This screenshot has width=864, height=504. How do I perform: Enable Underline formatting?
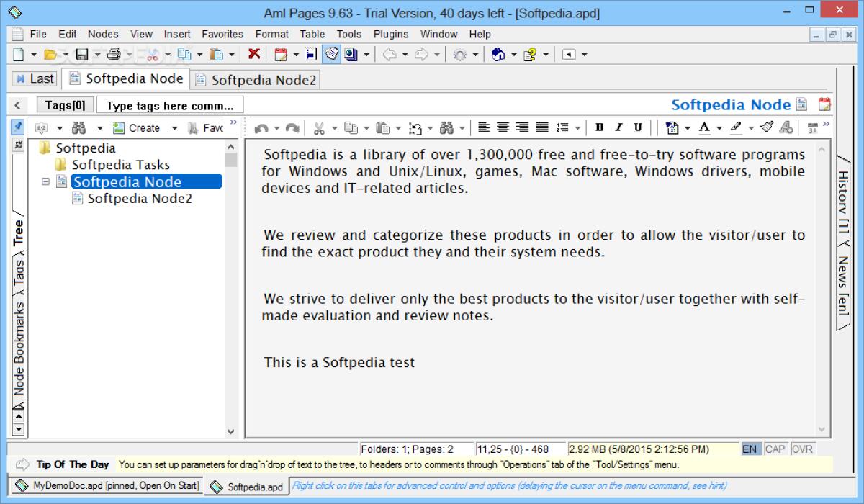(x=639, y=127)
